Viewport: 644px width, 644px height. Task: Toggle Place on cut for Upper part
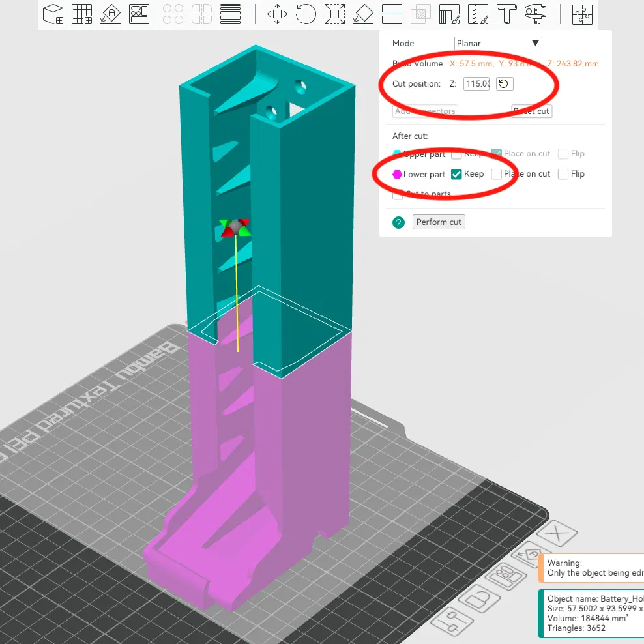pyautogui.click(x=497, y=154)
